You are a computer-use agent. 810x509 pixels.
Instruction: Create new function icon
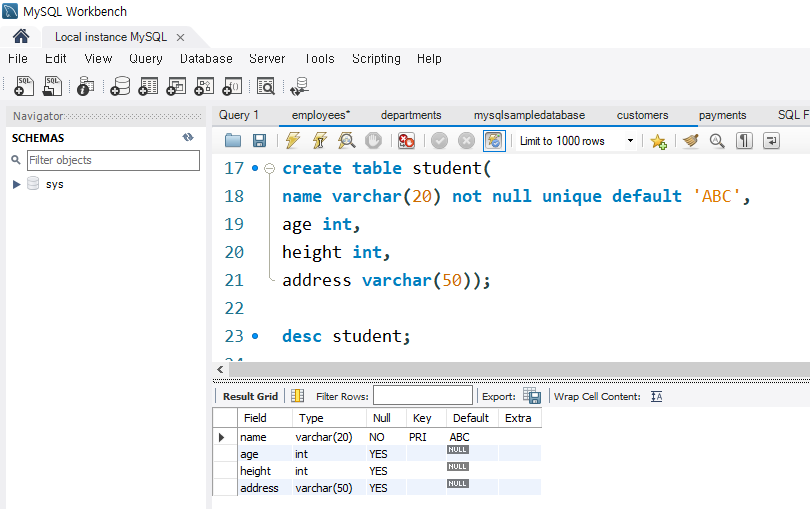[232, 86]
